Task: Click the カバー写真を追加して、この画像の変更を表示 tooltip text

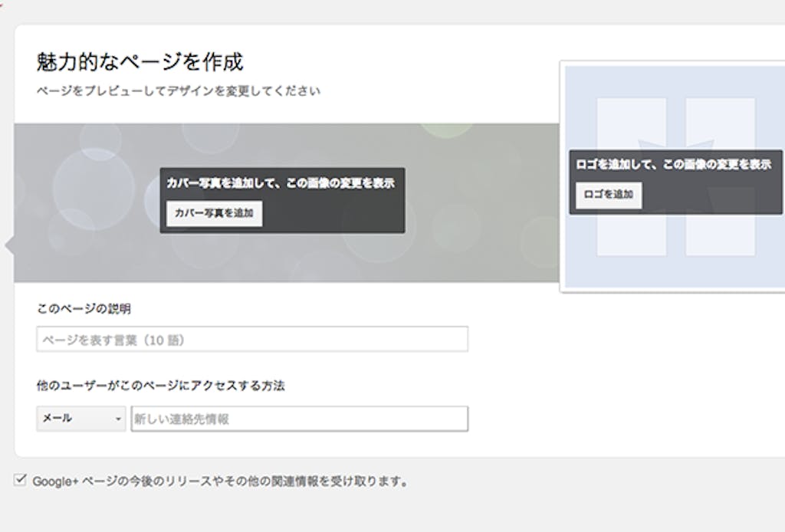Action: point(281,184)
